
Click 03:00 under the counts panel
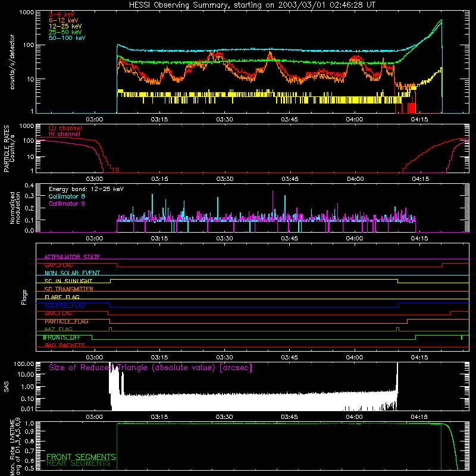click(x=95, y=120)
